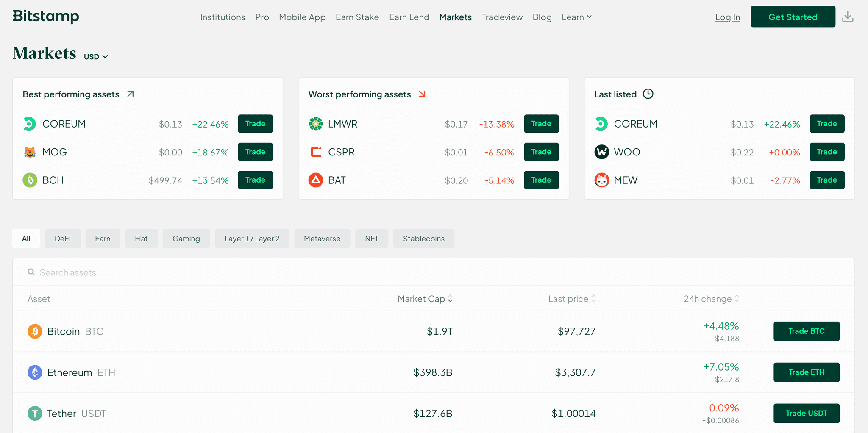Click the BAT triangle icon
The width and height of the screenshot is (868, 433).
coord(315,180)
